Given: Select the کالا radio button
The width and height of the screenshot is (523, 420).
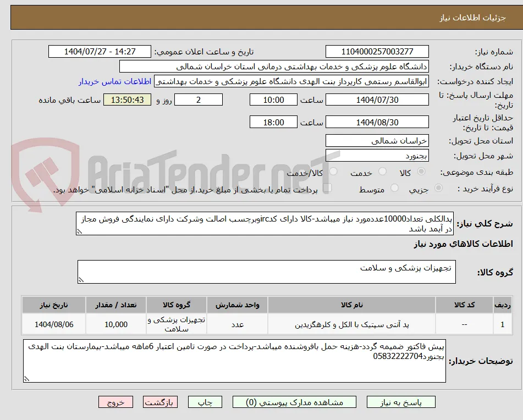Looking at the screenshot, I should 422,172.
